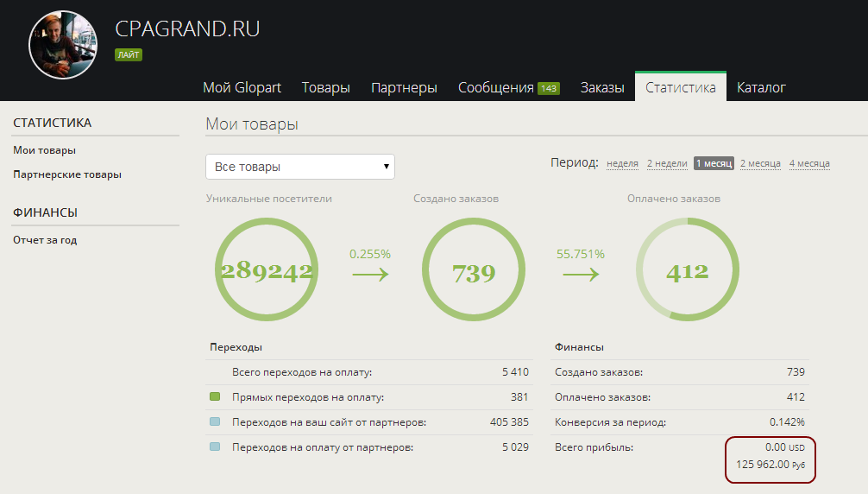Open the Партнеры tab
868x494 pixels.
[x=404, y=87]
